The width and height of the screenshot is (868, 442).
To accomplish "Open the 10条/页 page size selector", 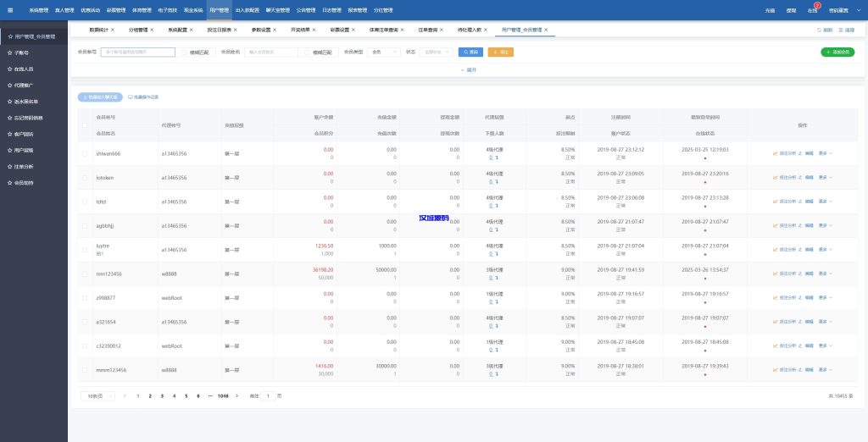I will [x=97, y=395].
